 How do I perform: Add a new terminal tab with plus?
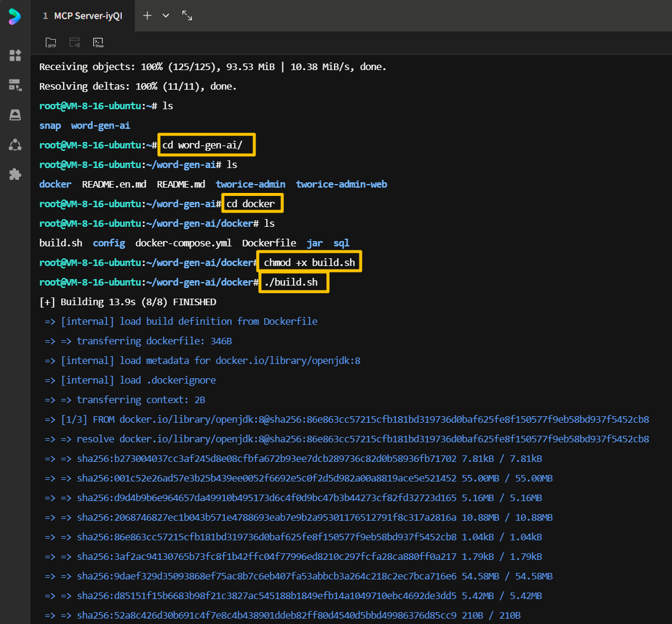(147, 16)
